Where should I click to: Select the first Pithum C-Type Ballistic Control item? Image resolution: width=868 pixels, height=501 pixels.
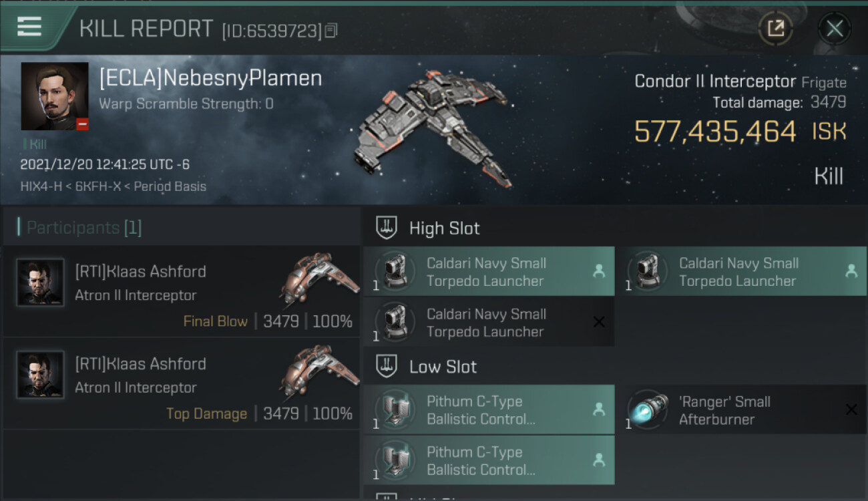tap(488, 410)
